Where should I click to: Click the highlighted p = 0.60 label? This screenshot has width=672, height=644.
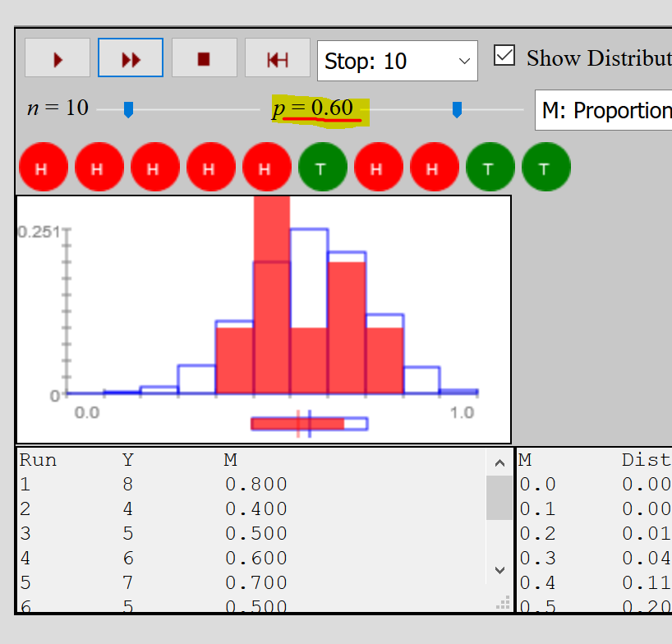(313, 108)
